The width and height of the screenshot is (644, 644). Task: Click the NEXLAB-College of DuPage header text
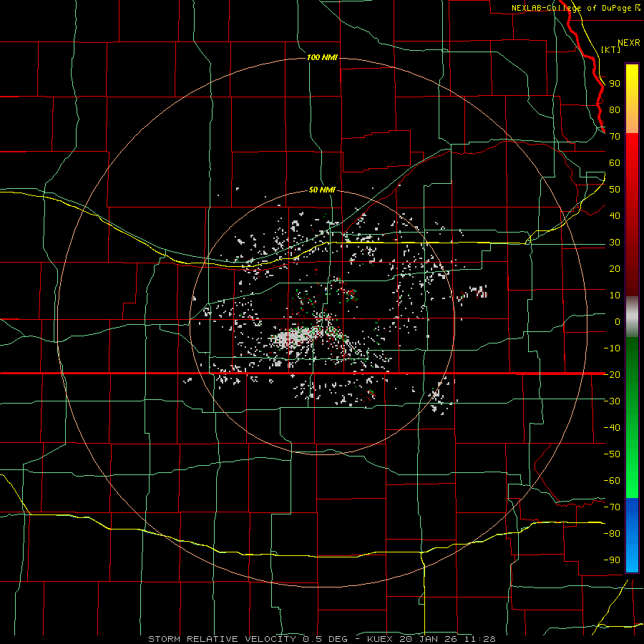(x=571, y=8)
